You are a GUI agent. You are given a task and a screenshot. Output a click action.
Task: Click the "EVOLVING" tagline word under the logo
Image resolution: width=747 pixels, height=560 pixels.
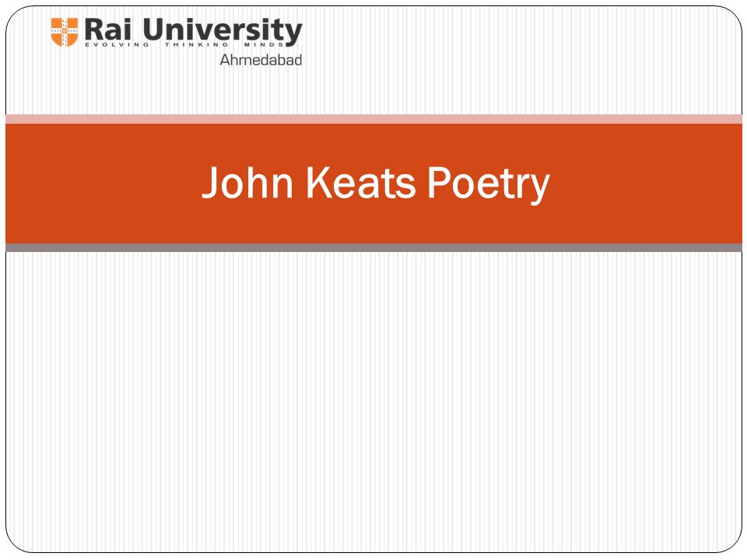[117, 45]
